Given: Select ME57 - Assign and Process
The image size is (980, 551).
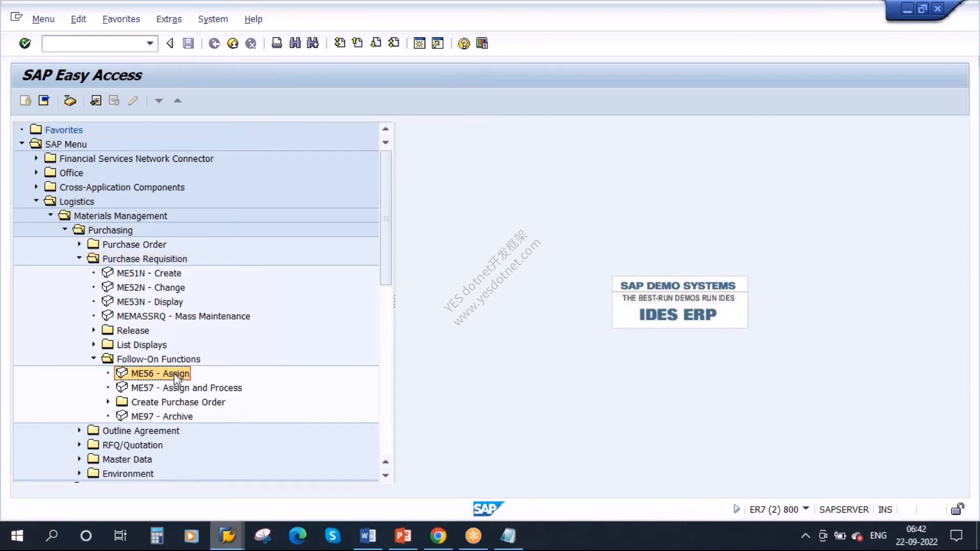Looking at the screenshot, I should coord(186,388).
